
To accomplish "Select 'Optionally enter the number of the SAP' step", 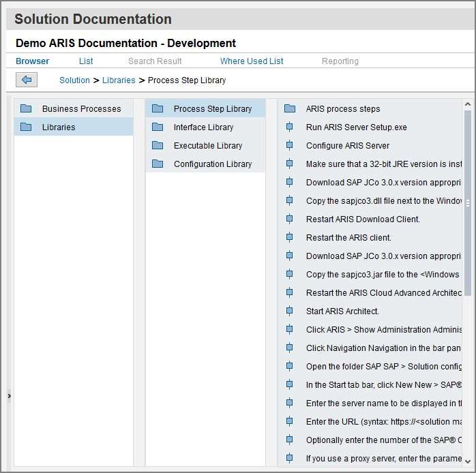I will tap(370, 440).
